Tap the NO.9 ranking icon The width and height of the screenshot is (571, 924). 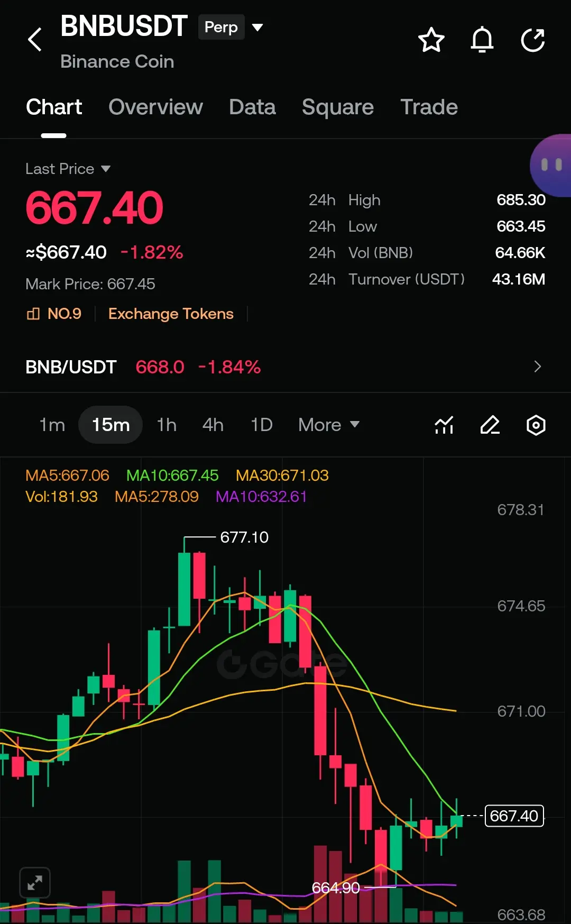click(x=33, y=314)
